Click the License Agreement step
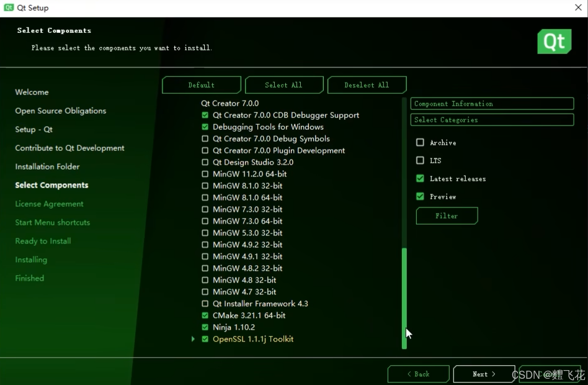The height and width of the screenshot is (385, 588). coord(49,204)
